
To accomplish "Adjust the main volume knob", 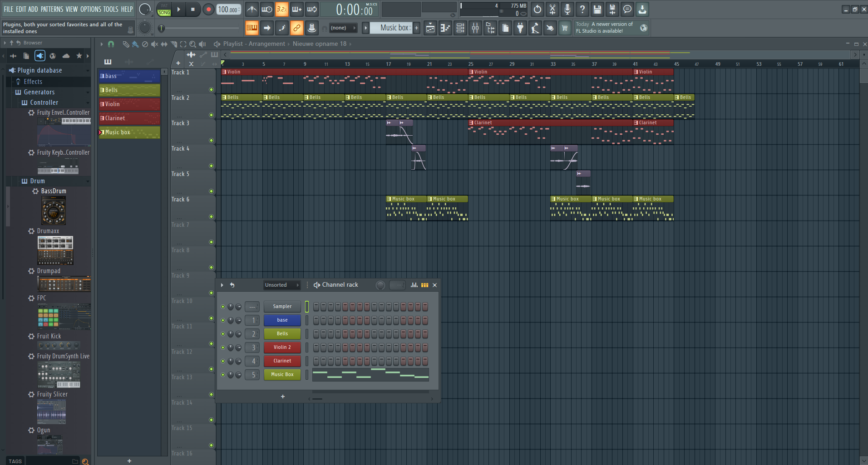I will 145,9.
